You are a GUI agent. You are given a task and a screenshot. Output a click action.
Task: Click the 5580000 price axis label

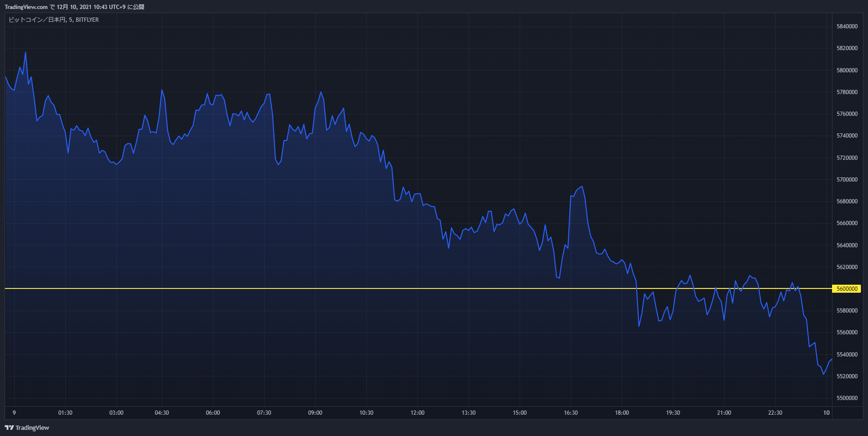(847, 311)
